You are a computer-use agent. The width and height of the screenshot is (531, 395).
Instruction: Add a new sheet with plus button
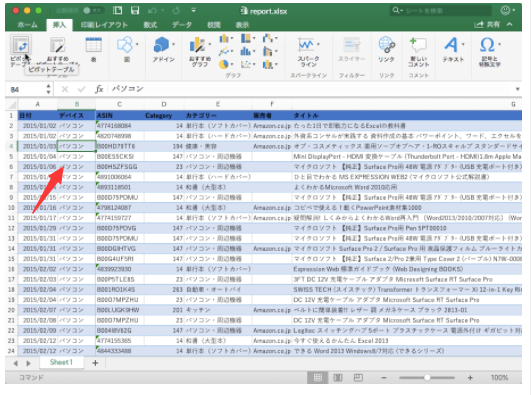(x=95, y=363)
